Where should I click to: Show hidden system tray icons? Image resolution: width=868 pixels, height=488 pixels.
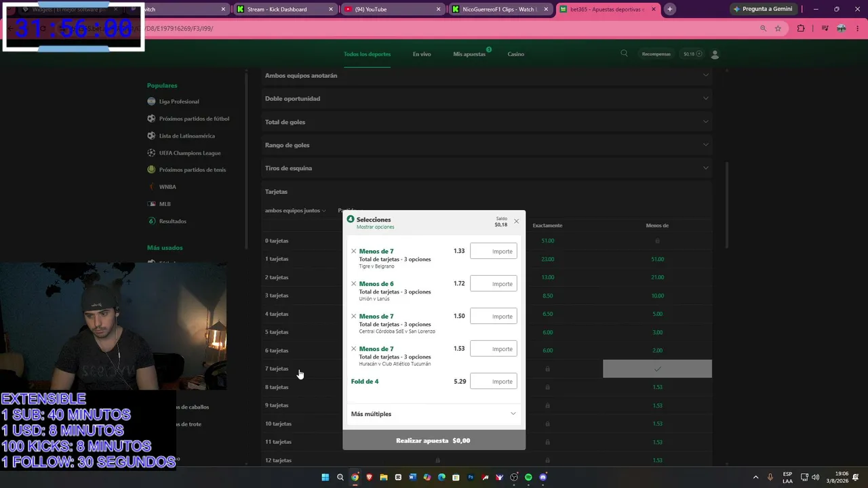point(755,477)
